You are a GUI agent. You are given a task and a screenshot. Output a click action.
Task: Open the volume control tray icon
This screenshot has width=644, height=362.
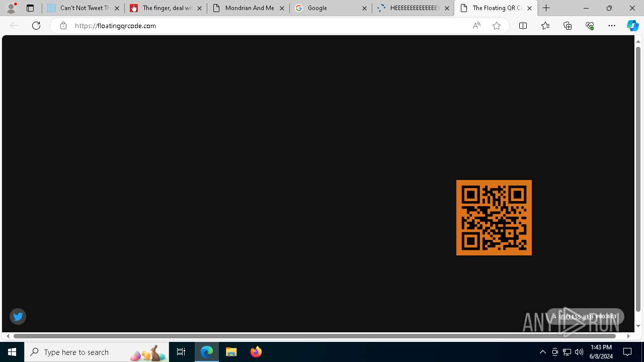point(579,352)
